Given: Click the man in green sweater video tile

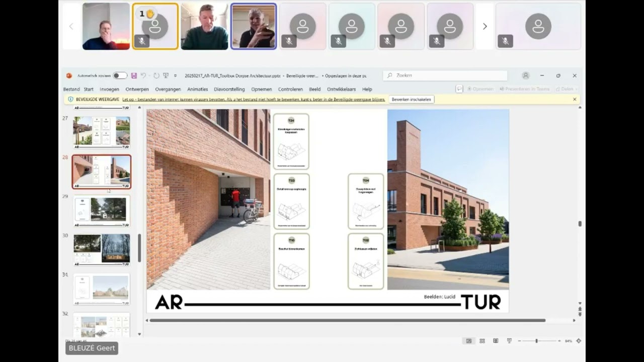Looking at the screenshot, I should [x=204, y=26].
